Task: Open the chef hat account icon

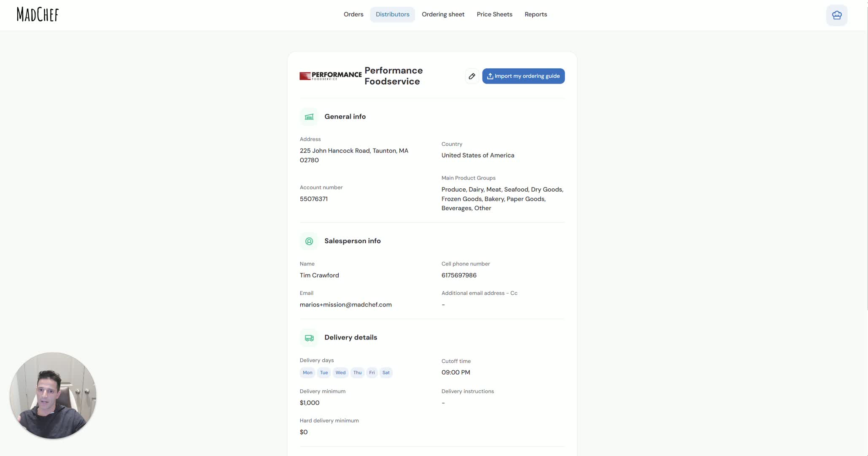Action: 837,15
